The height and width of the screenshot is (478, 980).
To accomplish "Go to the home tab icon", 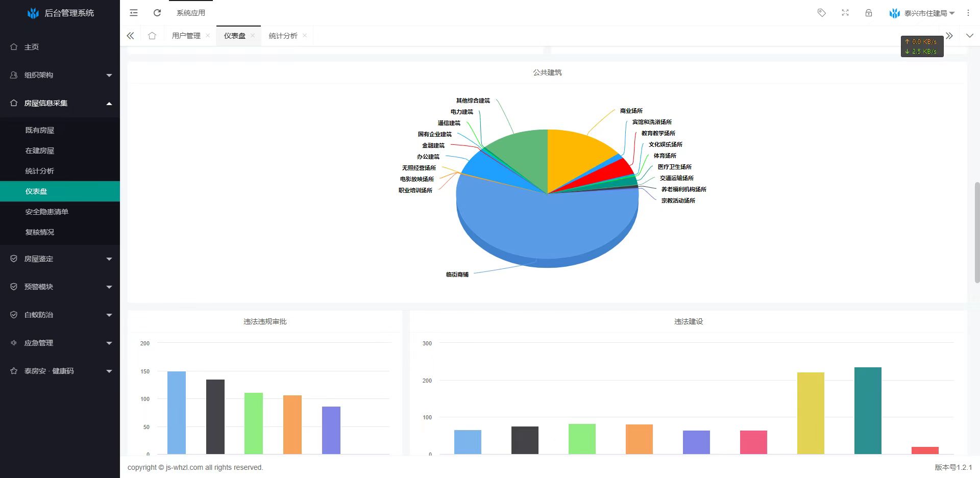I will click(x=152, y=36).
